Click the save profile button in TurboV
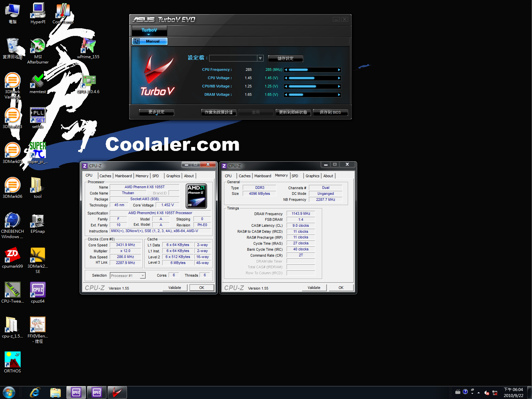The image size is (532, 399). (x=286, y=59)
